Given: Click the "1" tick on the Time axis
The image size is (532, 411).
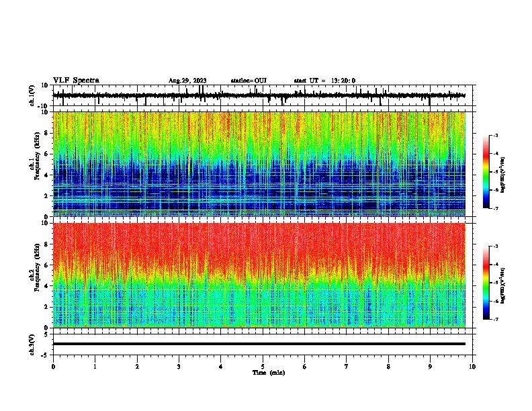Looking at the screenshot, I should coord(95,367).
